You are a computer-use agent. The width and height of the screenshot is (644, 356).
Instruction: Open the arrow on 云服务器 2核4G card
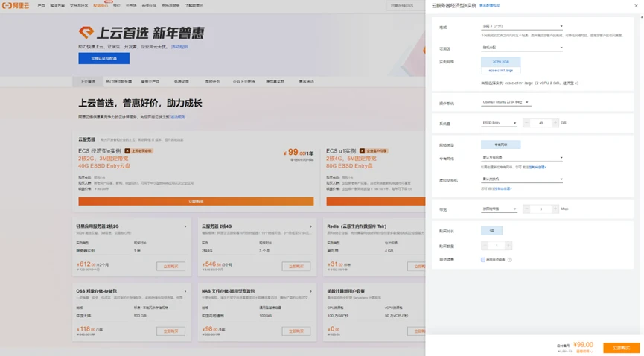tap(310, 226)
